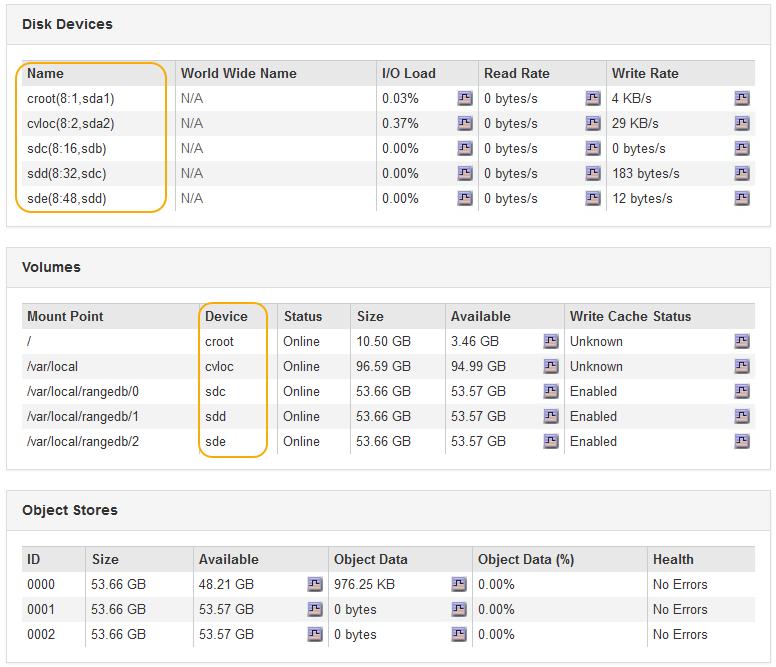Open I/O Load chart icon for croot

point(465,98)
